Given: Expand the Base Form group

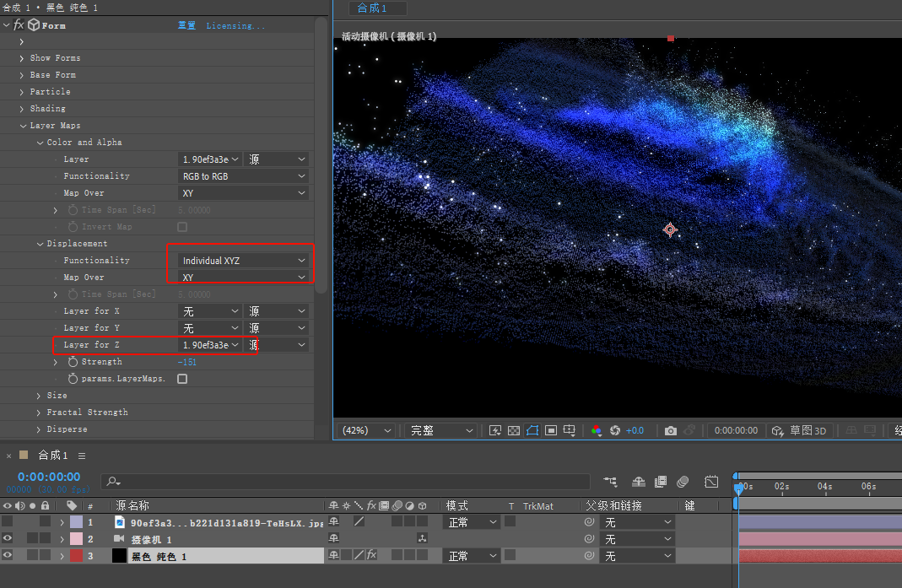Looking at the screenshot, I should point(22,75).
